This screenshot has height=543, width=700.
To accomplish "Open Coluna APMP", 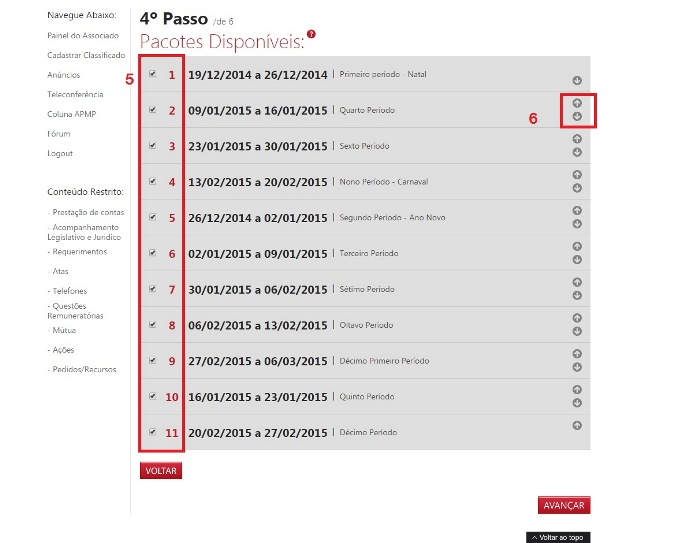I will 71,114.
